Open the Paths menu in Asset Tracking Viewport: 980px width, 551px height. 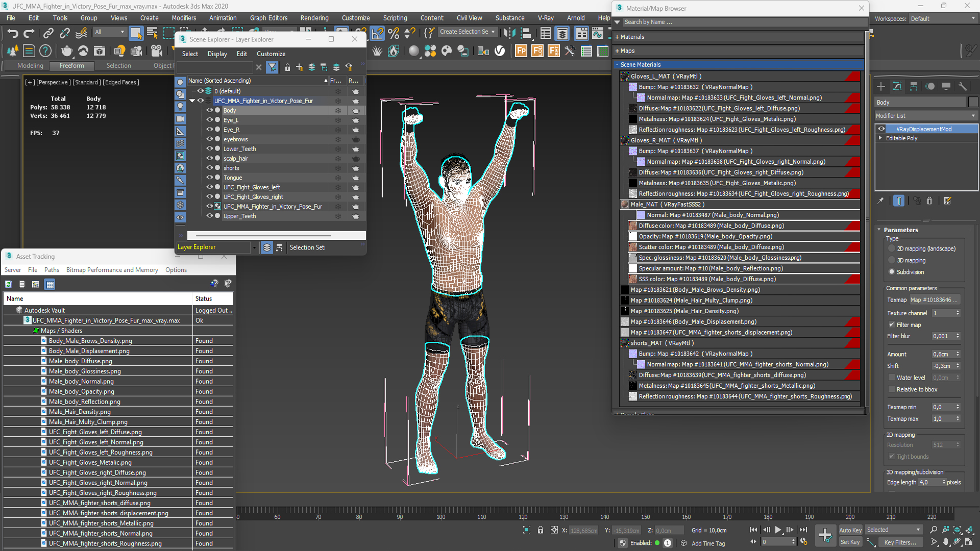[52, 270]
